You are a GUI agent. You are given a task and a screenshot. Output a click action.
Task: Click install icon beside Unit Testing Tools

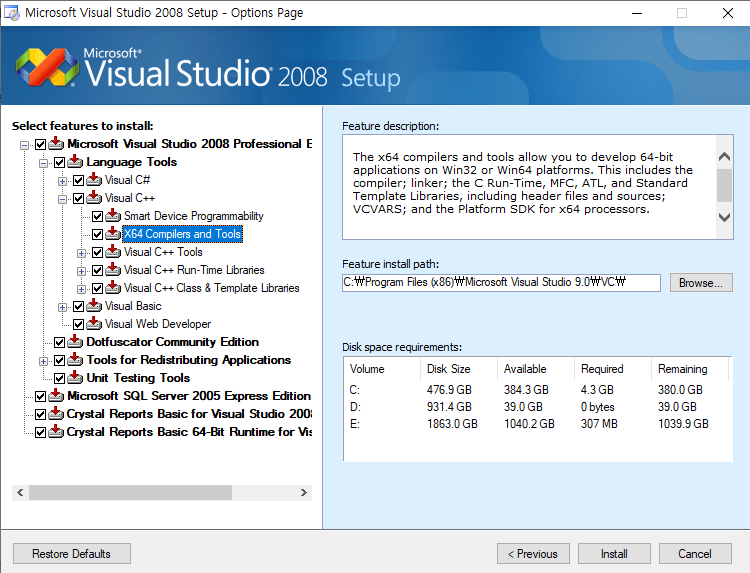tap(75, 377)
